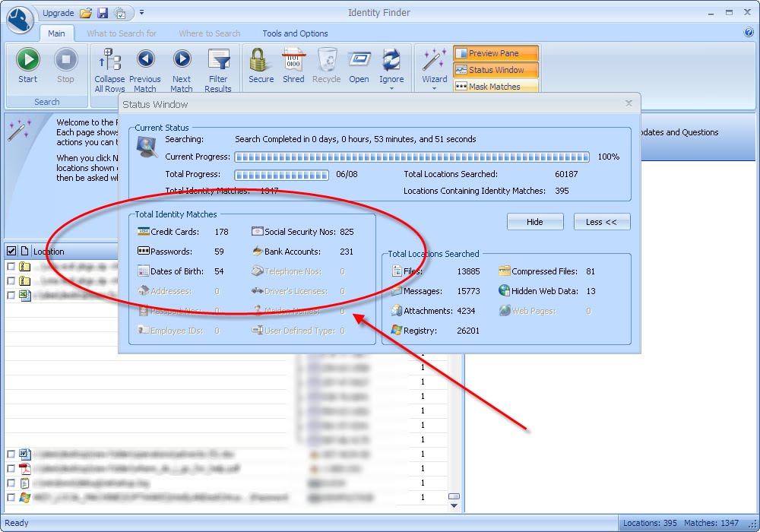This screenshot has width=760, height=532.
Task: Switch to the Main ribbon tab
Action: (56, 33)
